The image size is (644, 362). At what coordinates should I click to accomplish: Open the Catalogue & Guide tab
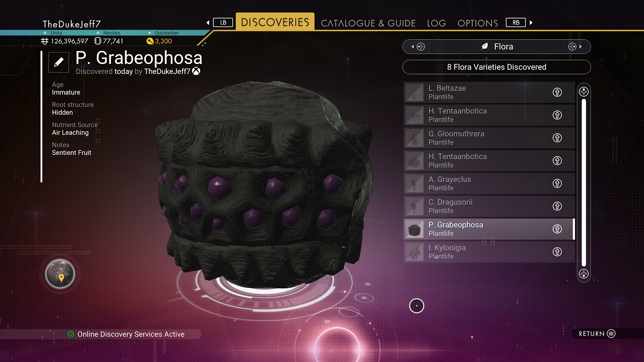click(x=368, y=23)
